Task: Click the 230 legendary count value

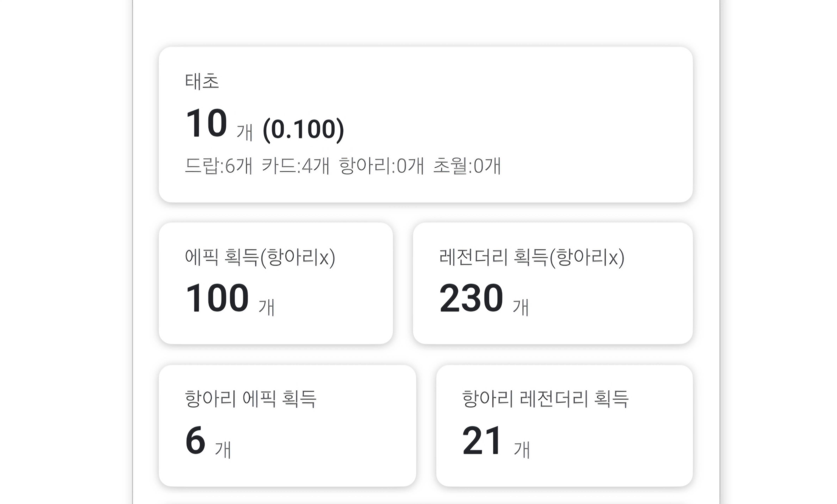Action: point(471,298)
